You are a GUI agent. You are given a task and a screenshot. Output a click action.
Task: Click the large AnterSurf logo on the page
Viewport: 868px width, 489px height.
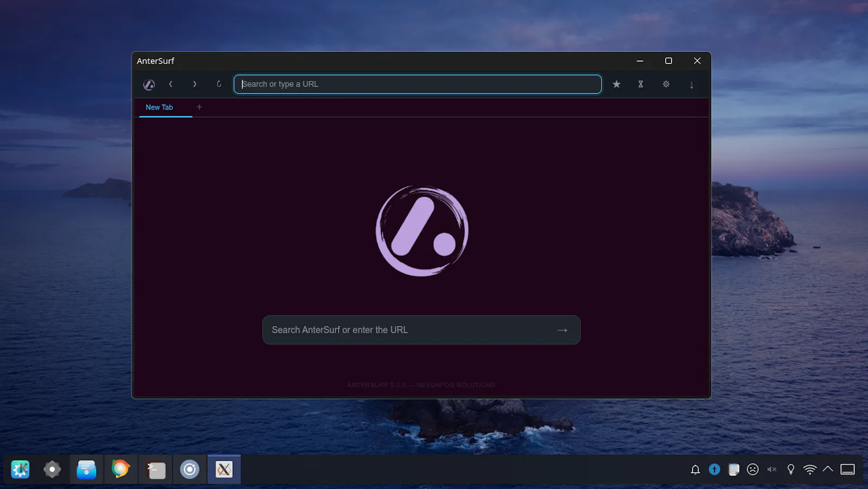click(422, 231)
